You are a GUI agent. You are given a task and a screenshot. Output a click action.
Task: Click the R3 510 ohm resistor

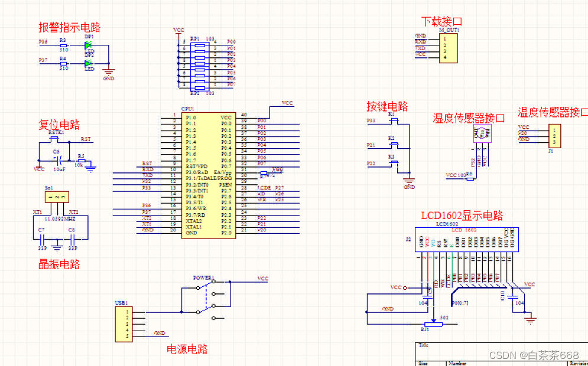tap(63, 45)
